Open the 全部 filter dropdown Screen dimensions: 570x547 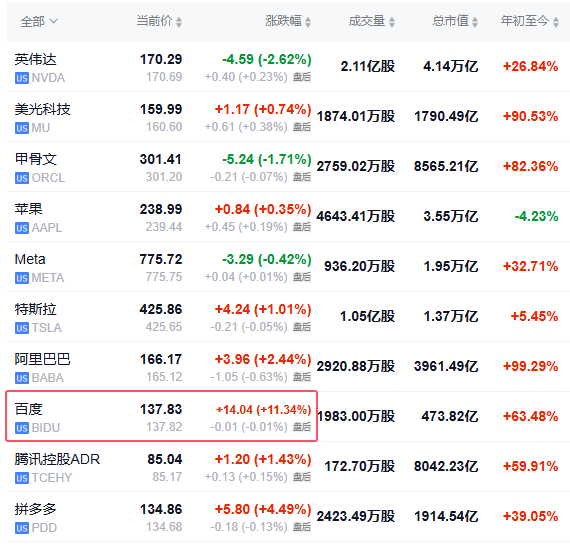click(39, 21)
